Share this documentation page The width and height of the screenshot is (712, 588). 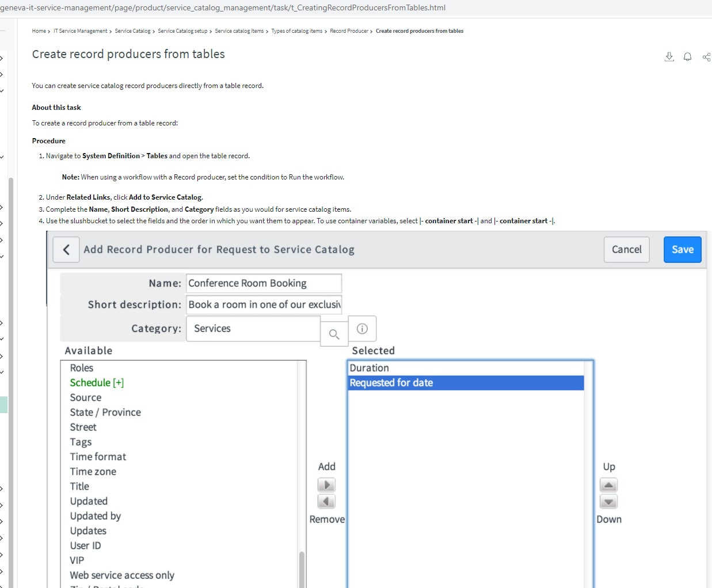click(x=706, y=56)
